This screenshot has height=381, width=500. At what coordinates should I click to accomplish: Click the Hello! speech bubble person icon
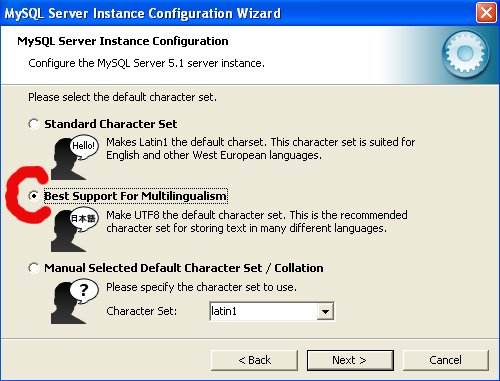point(75,157)
